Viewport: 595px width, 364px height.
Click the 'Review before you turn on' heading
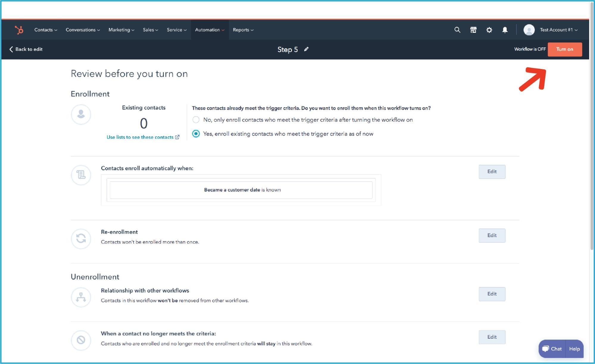tap(129, 74)
